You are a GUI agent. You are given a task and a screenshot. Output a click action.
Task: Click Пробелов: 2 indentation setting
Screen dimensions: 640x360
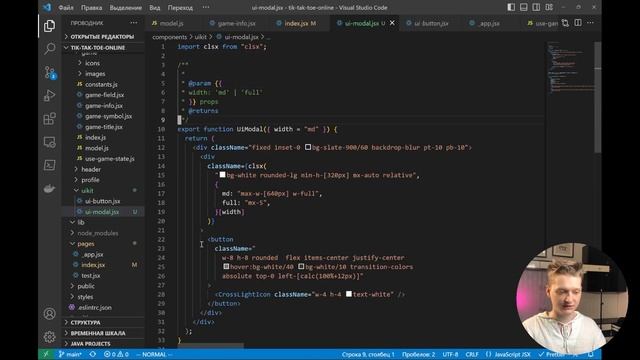418,354
